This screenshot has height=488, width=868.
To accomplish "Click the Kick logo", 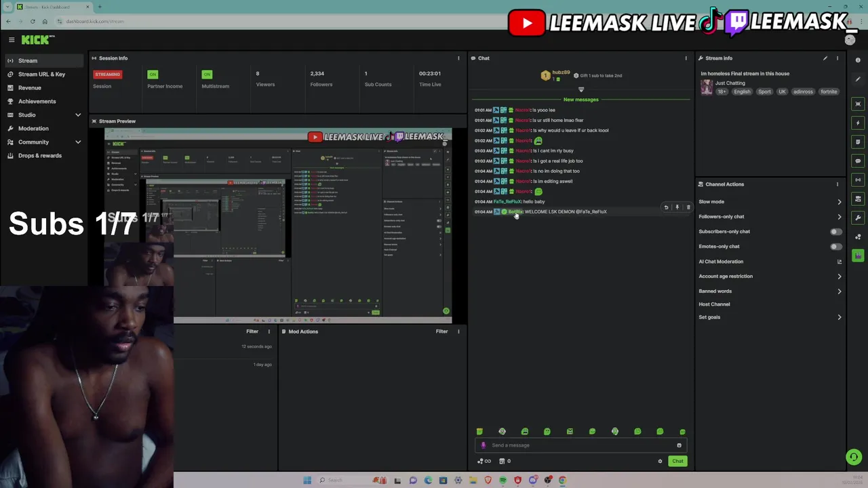I will [35, 40].
